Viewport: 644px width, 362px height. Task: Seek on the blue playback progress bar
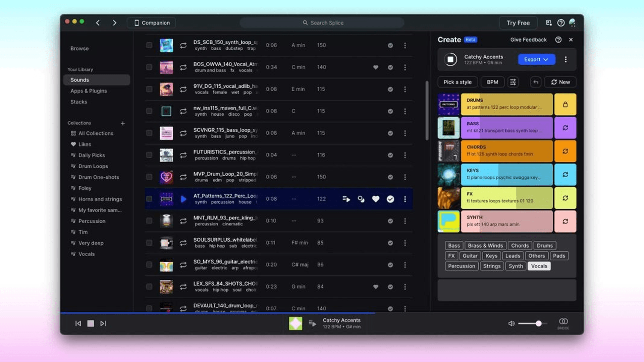[x=322, y=313]
